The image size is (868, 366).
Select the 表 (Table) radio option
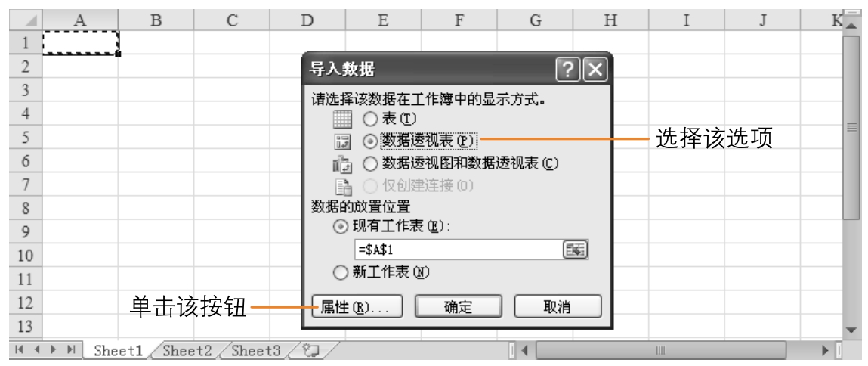(x=370, y=119)
